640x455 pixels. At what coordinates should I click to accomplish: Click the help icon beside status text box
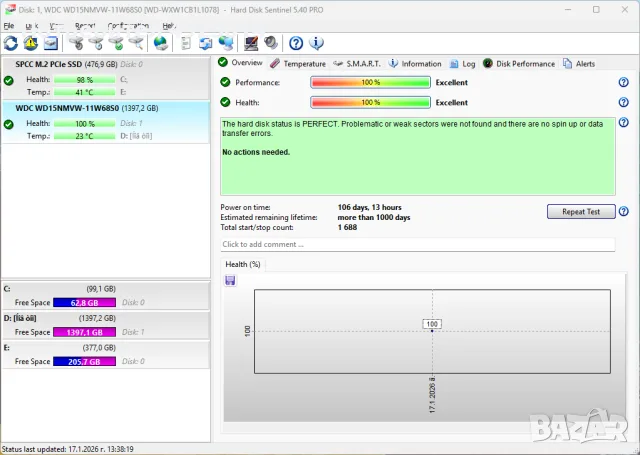point(623,122)
